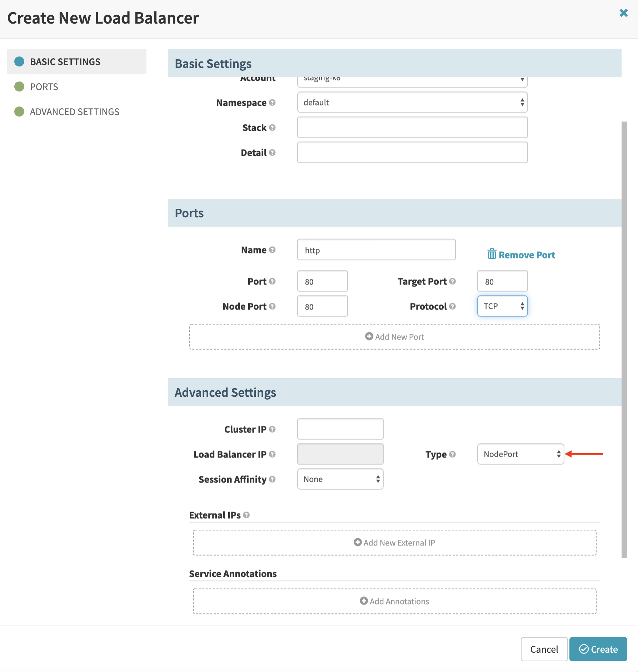Remove the http port entry
The height and width of the screenshot is (672, 638).
[x=521, y=255]
